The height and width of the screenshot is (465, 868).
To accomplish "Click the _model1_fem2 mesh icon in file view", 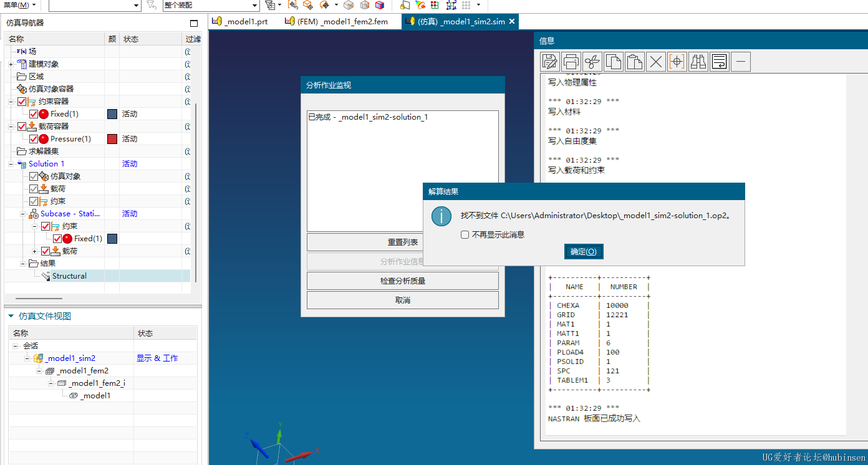I will [x=50, y=371].
